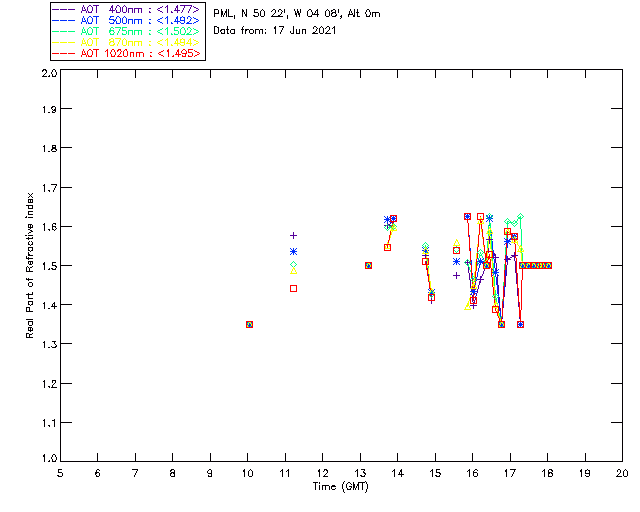640x512 pixels.
Task: Click y-axis tick label 1.9
Action: pyautogui.click(x=49, y=109)
